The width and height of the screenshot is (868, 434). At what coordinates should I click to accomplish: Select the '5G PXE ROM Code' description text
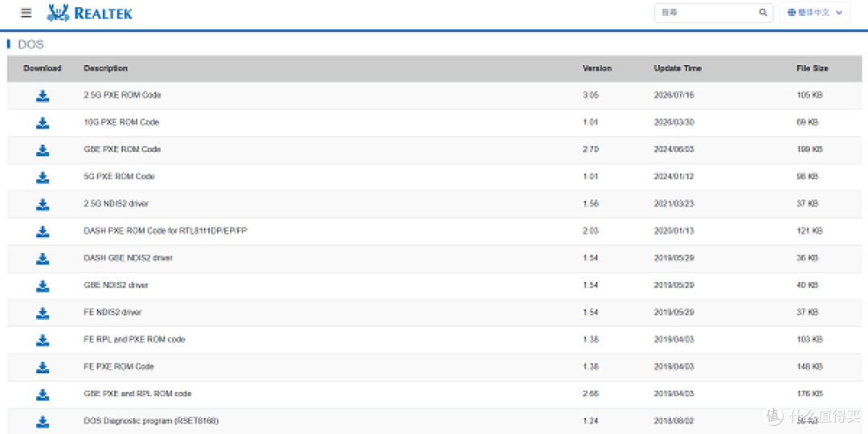[119, 177]
